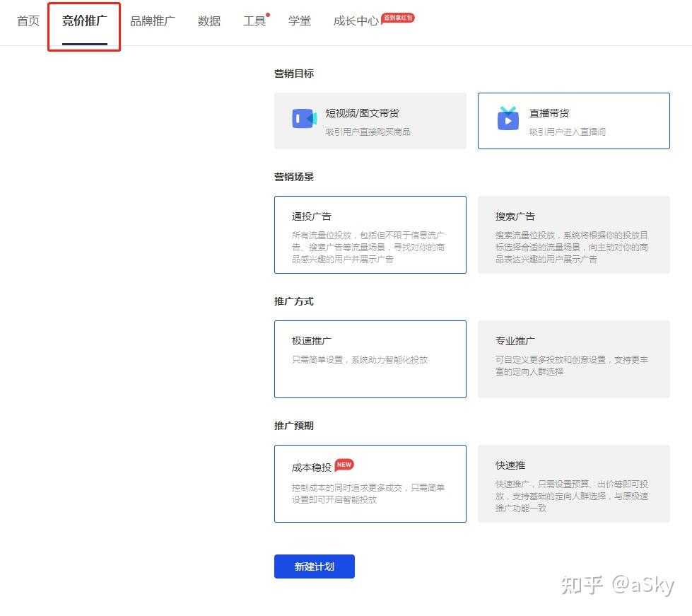
Task: Click the 签到拿红包 red badge
Action: pos(398,18)
